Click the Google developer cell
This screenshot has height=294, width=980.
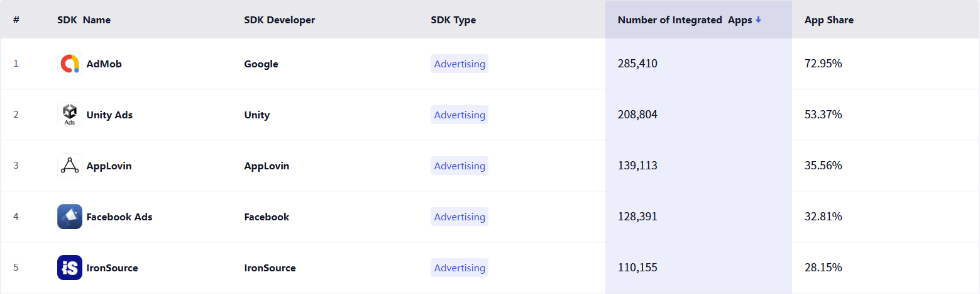coord(261,64)
